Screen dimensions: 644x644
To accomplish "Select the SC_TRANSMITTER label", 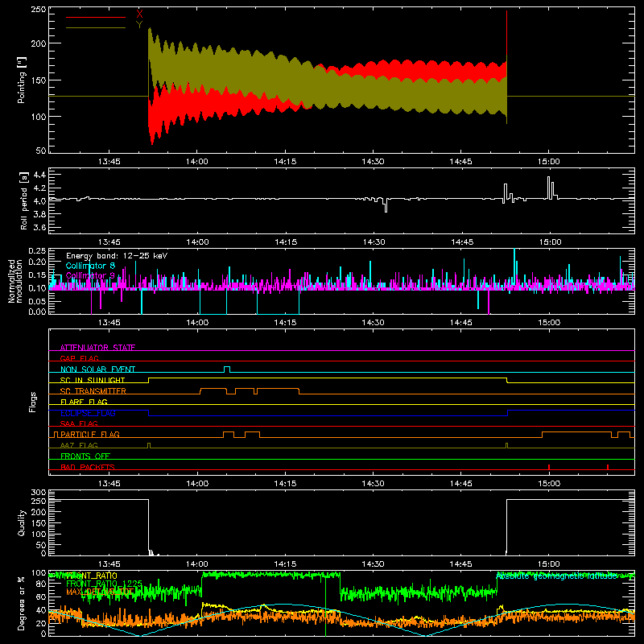I will click(x=93, y=391).
